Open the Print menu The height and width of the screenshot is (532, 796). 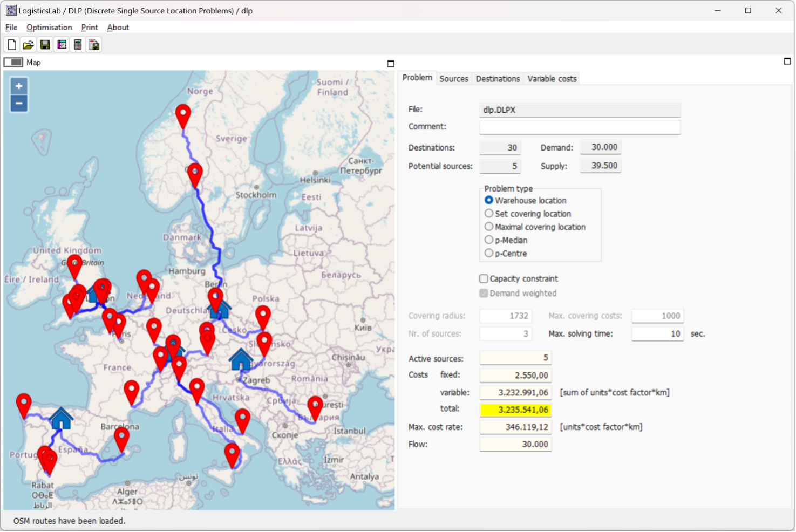[90, 28]
